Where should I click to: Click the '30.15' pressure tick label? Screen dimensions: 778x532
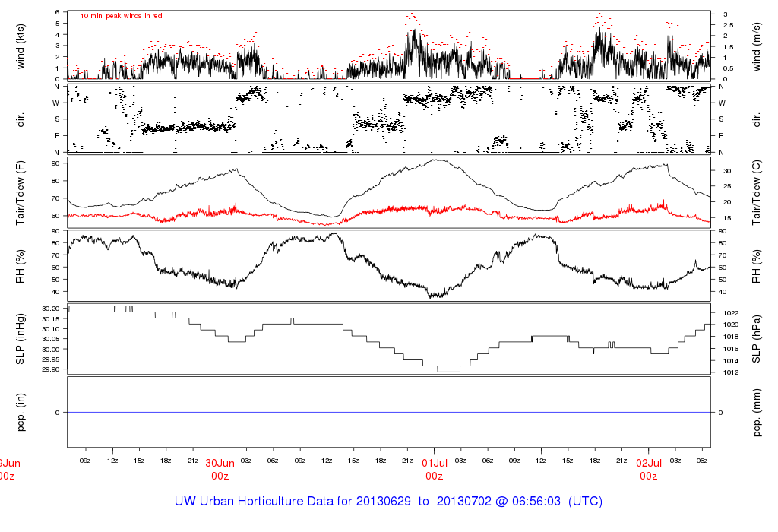(x=51, y=319)
